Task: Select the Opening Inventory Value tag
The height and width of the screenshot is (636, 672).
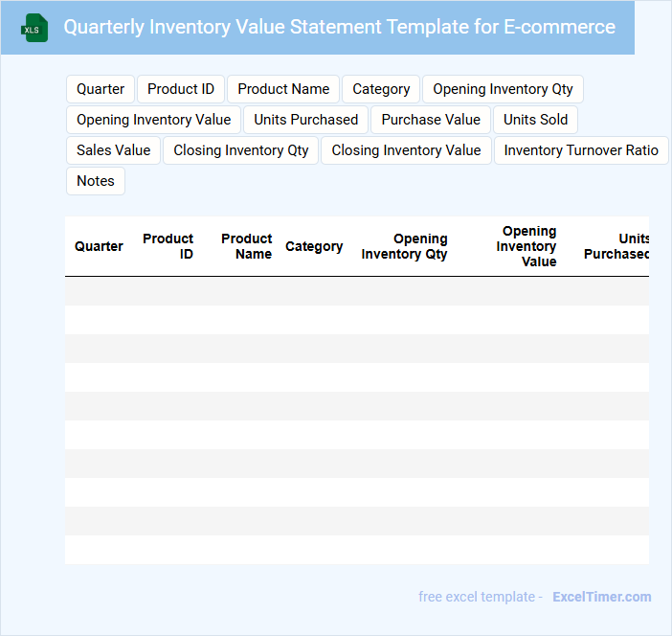Action: pyautogui.click(x=153, y=120)
